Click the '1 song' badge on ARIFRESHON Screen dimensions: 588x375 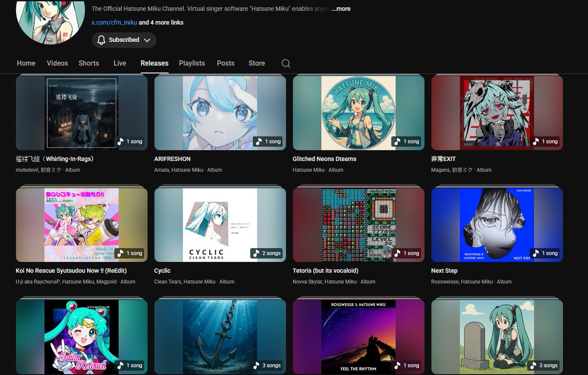[x=268, y=141]
